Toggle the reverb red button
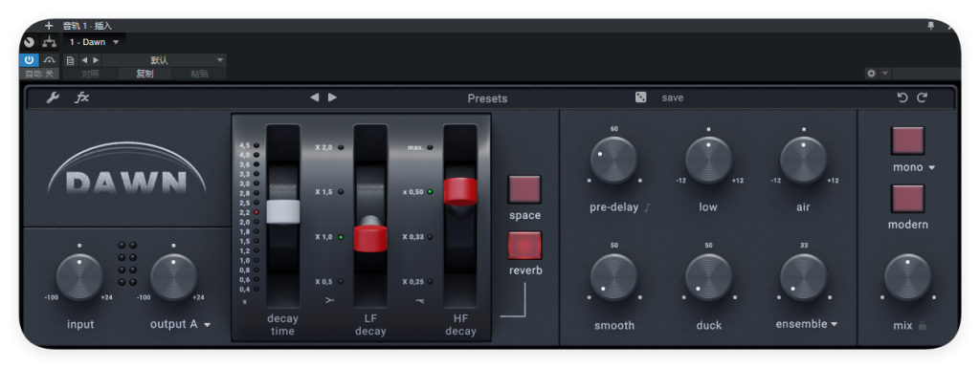 [524, 246]
